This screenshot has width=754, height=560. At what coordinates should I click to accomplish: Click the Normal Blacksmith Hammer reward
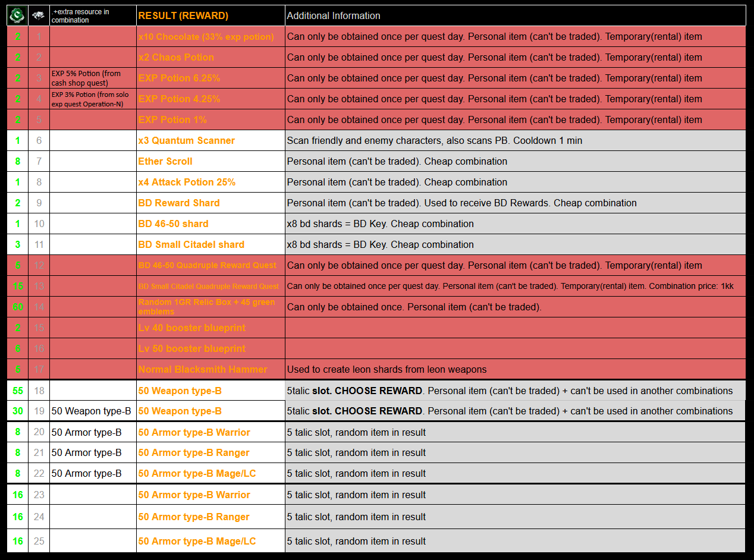(203, 370)
